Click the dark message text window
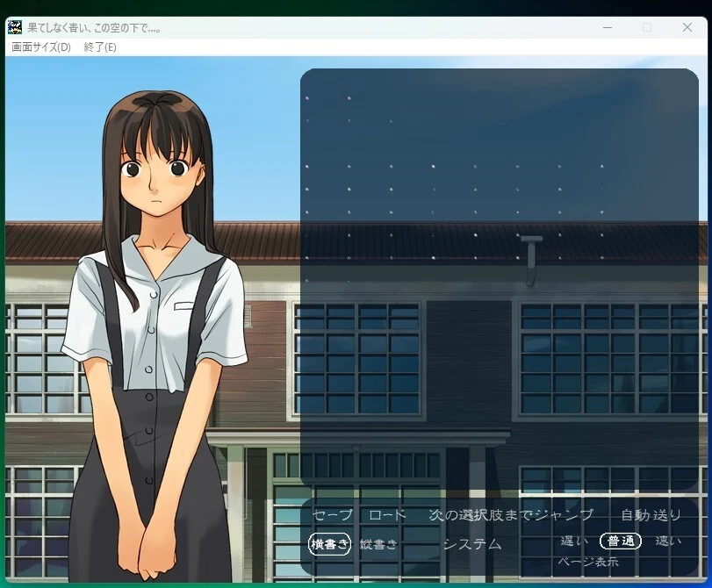 pos(499,279)
